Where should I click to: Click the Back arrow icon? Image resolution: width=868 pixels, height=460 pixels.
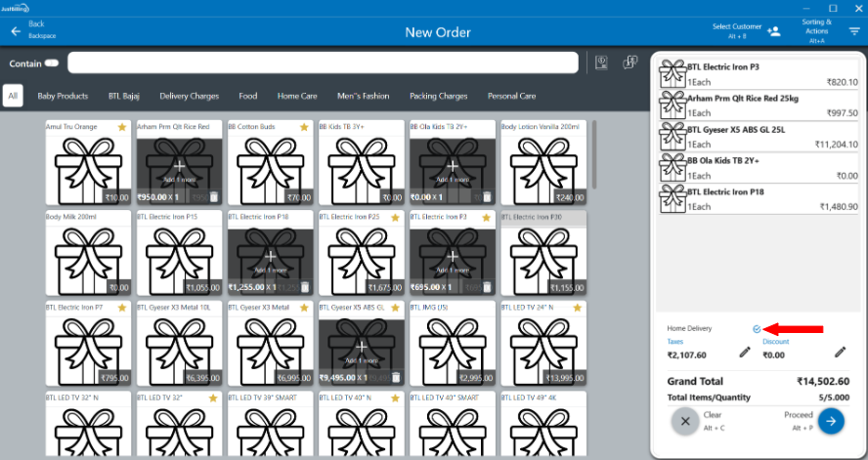(x=16, y=31)
